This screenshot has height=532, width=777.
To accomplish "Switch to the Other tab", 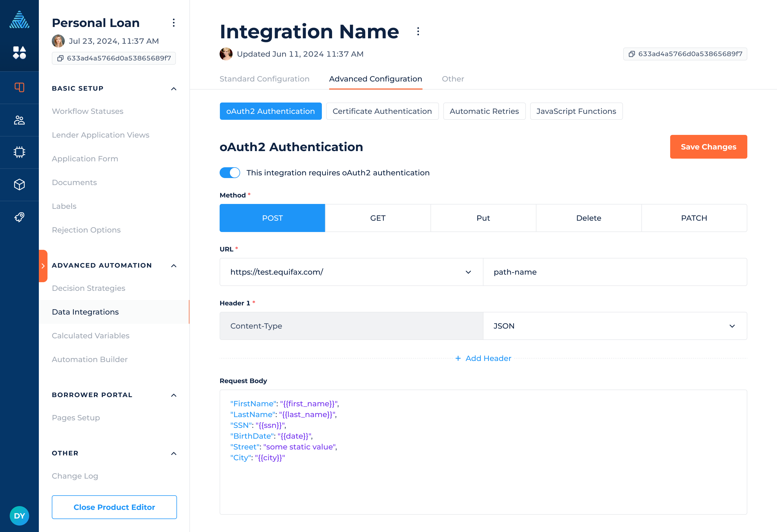I will [453, 79].
